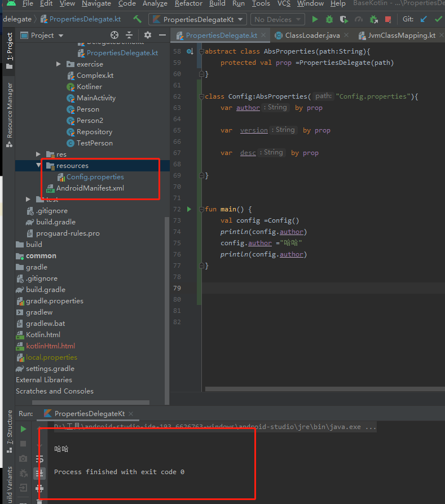Collapse all in the Project panel
This screenshot has height=504, width=445.
point(129,35)
